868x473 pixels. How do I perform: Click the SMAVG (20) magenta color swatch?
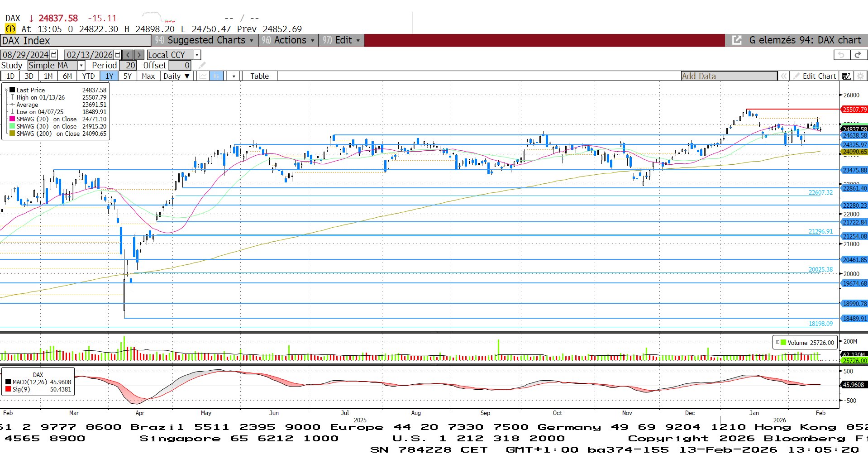pos(12,119)
